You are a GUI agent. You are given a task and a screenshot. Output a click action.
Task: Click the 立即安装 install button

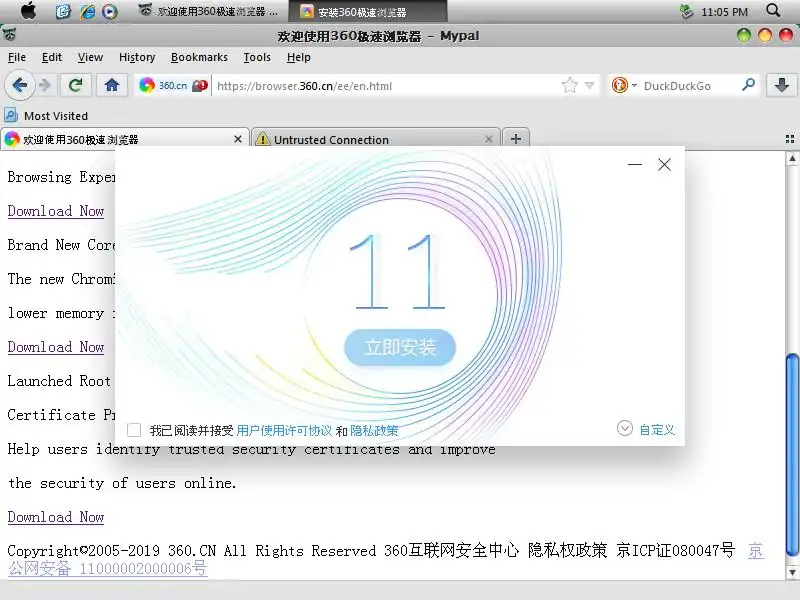[x=400, y=347]
